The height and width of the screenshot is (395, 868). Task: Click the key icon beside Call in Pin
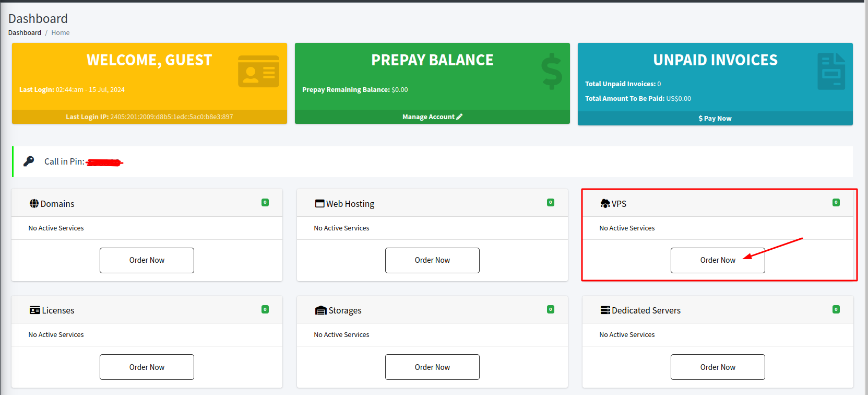click(29, 161)
